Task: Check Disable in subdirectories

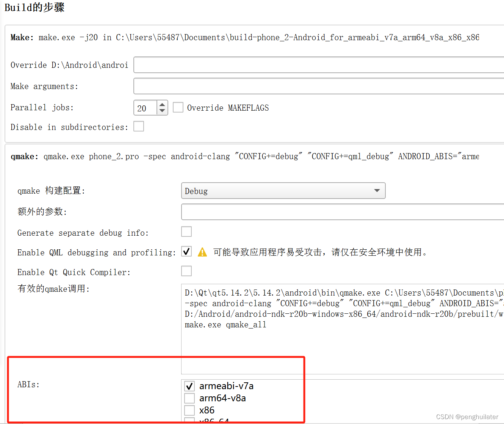Action: tap(139, 126)
